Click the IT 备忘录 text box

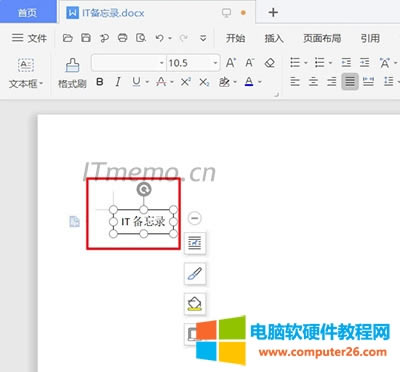pos(143,222)
